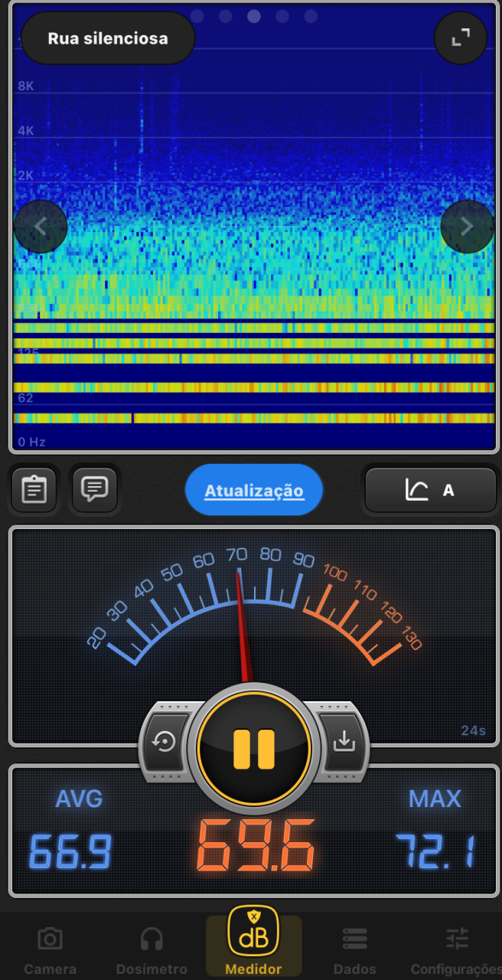Expand the spectrogram to fullscreen

pyautogui.click(x=461, y=38)
